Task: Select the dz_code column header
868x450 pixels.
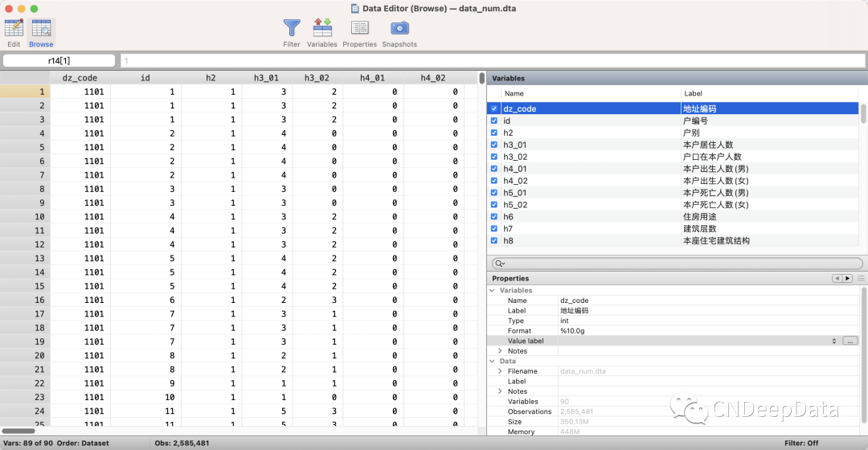Action: [80, 77]
